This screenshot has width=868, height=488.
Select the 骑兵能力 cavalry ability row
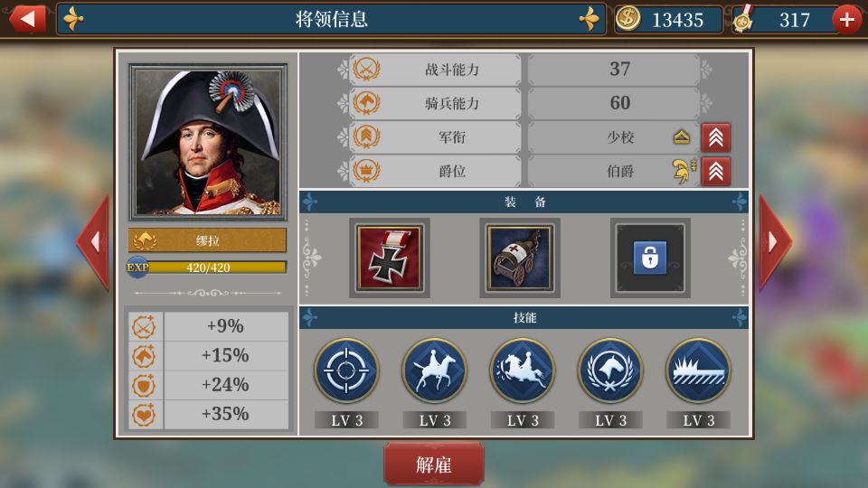tap(524, 103)
